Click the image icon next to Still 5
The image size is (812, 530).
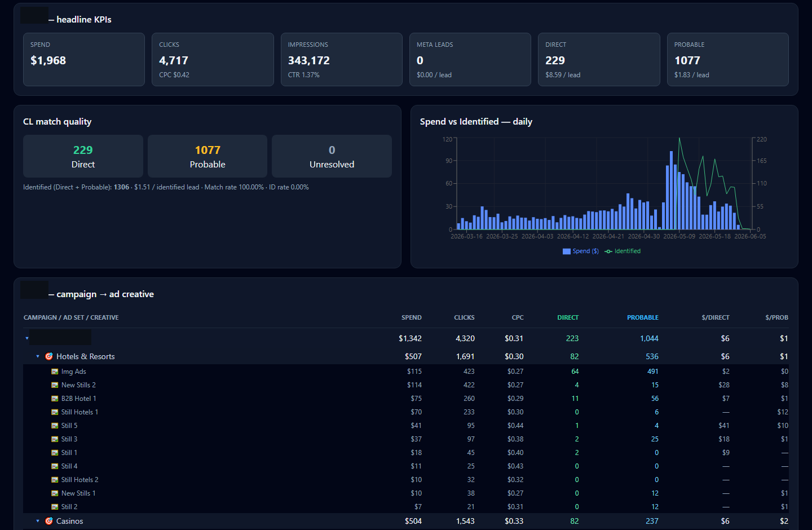click(x=55, y=426)
